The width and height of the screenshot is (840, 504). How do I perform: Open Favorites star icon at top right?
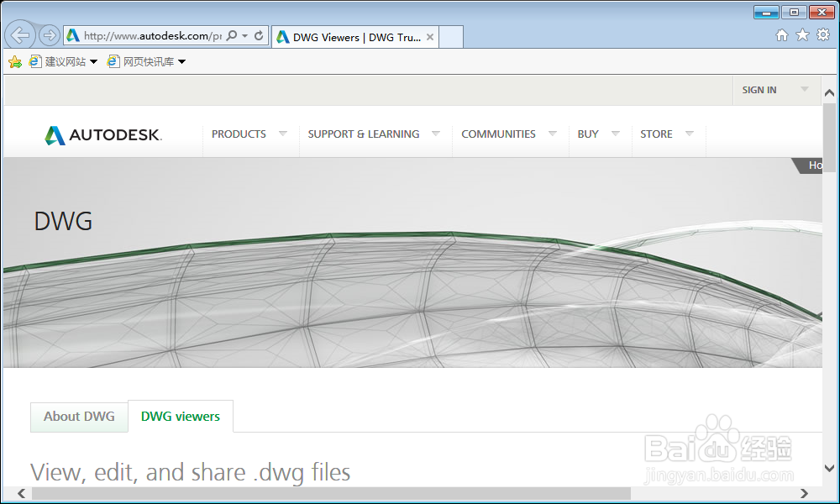pos(802,35)
